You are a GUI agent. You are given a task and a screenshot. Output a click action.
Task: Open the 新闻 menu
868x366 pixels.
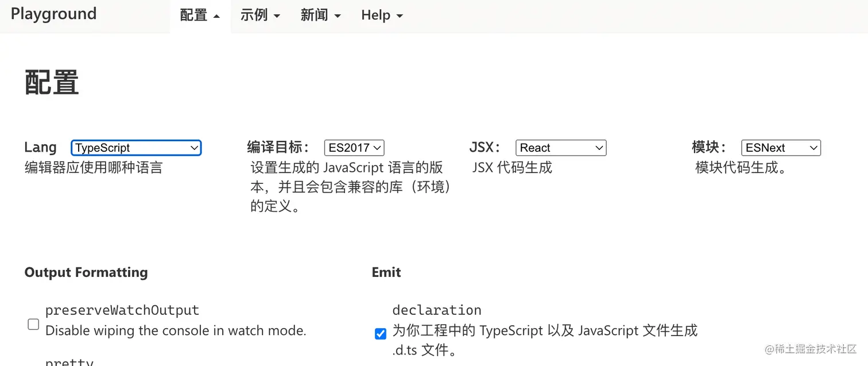click(320, 16)
